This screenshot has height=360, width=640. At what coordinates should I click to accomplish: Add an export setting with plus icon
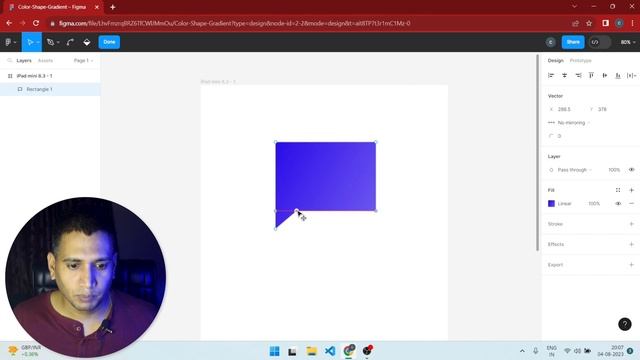pos(631,265)
